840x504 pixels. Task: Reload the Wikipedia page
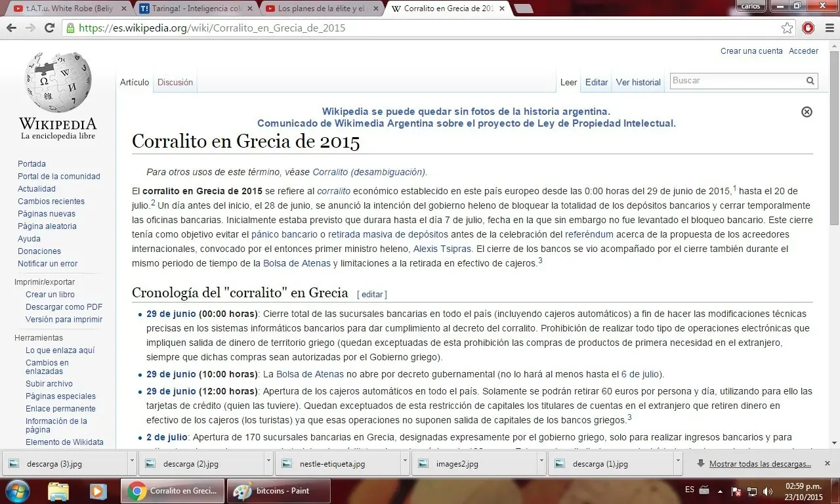click(49, 28)
